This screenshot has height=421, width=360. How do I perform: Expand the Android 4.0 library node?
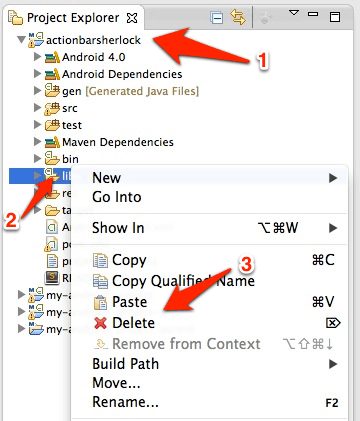tap(38, 57)
